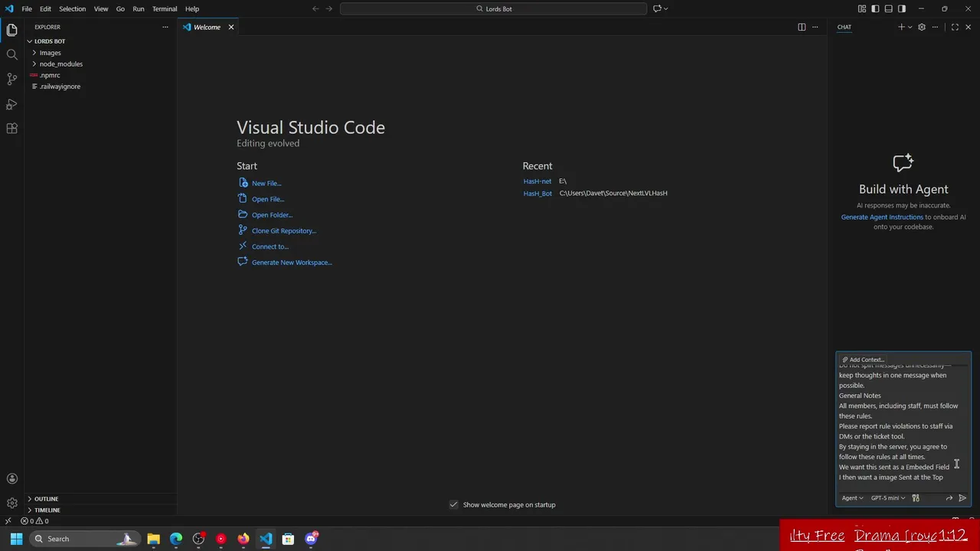
Task: Open chat panel more actions
Action: [935, 27]
